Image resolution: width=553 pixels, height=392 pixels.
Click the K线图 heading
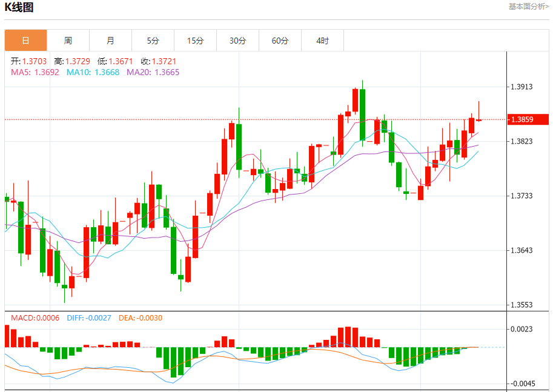pos(19,7)
